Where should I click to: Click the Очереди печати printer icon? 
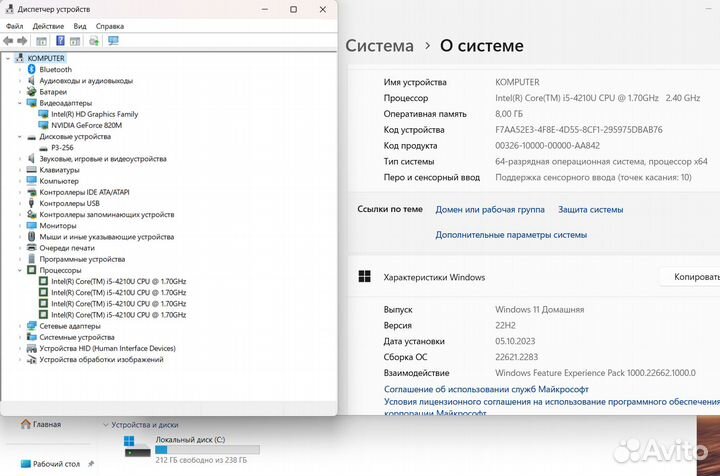[x=31, y=248]
